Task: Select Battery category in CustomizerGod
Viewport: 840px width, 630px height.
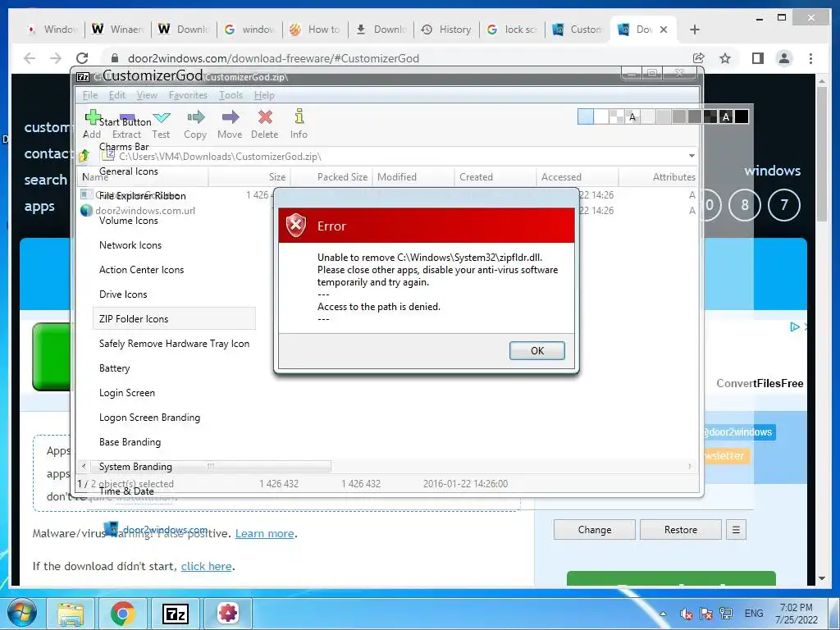Action: [x=174, y=368]
